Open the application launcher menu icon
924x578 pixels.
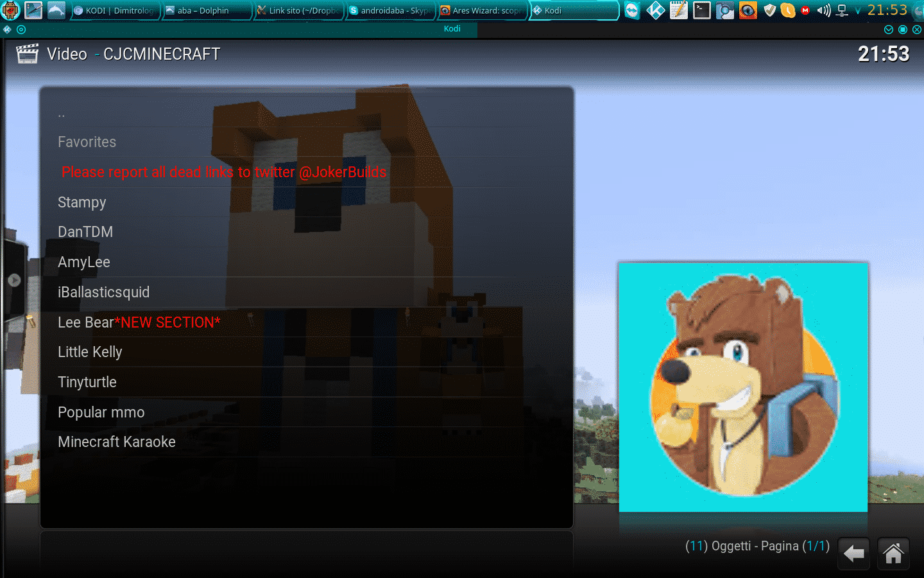point(11,10)
